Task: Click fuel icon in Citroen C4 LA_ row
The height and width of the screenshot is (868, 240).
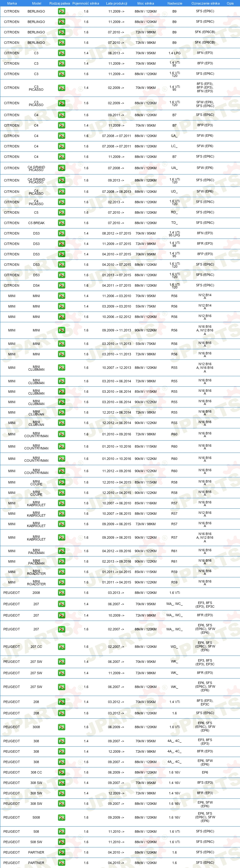Action: coord(61,136)
